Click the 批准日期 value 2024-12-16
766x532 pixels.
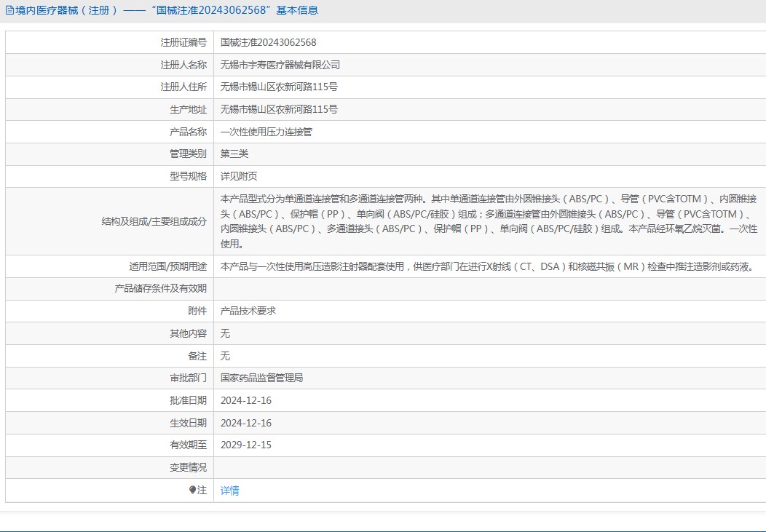coord(246,401)
